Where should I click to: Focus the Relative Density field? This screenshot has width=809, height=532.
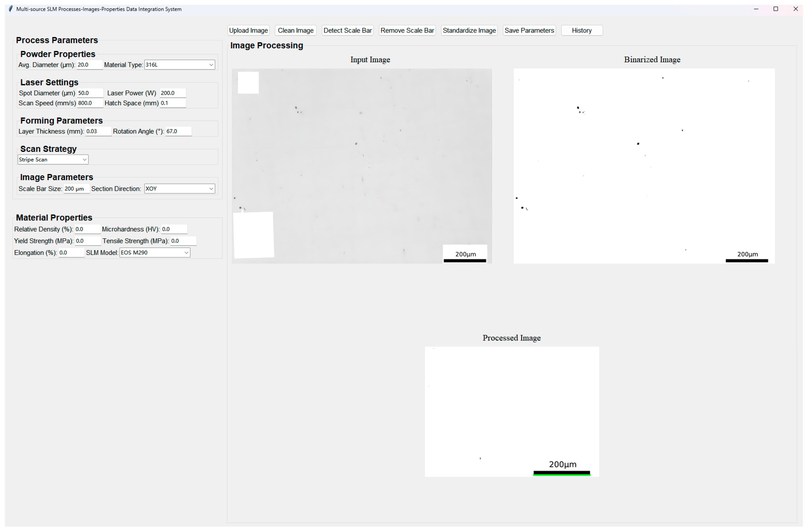click(87, 230)
